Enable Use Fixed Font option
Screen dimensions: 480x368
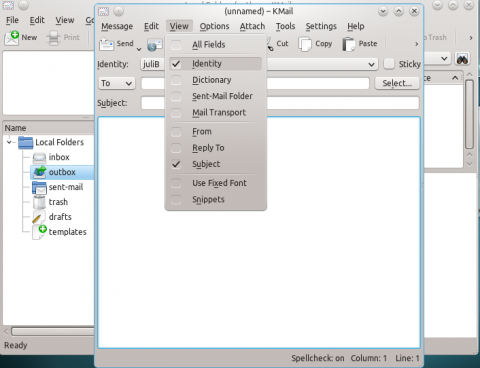215,183
